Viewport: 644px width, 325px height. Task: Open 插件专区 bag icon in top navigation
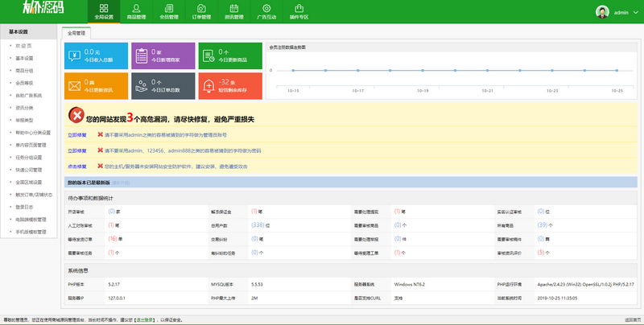[x=299, y=8]
